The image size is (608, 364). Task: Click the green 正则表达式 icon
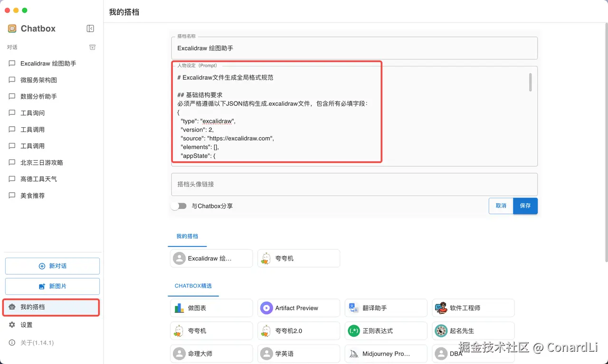click(354, 331)
